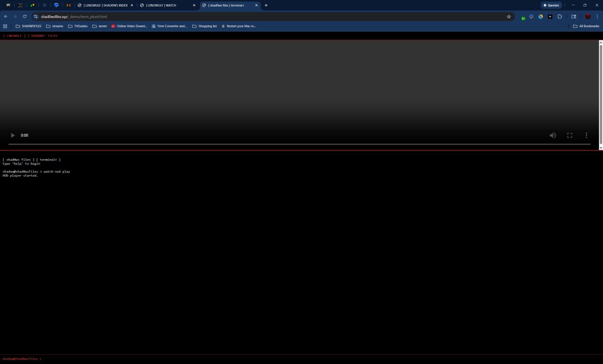Open Chrome three-dot menu
This screenshot has width=603, height=364.
pyautogui.click(x=597, y=16)
